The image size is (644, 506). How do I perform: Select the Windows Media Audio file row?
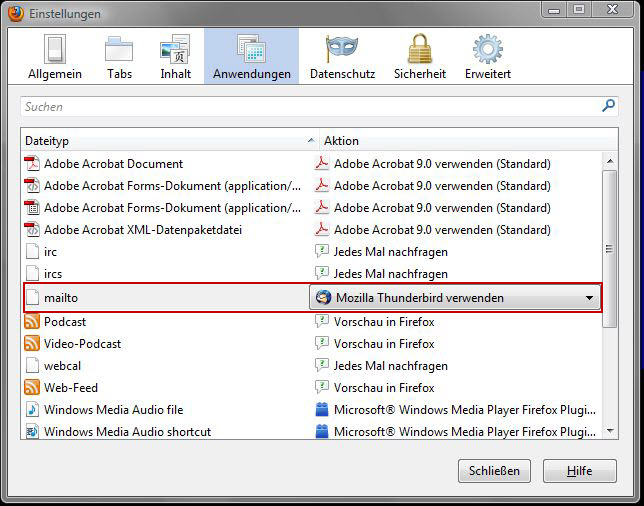pos(113,410)
